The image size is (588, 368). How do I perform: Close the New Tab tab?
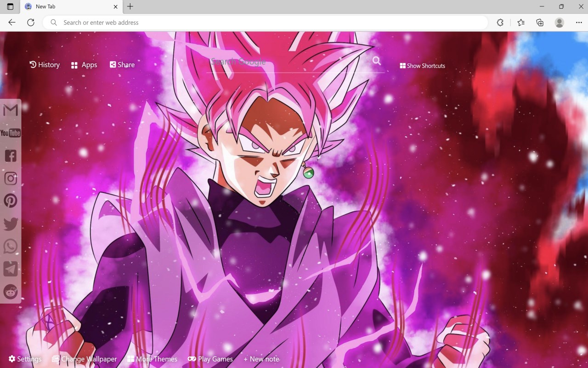click(x=115, y=7)
